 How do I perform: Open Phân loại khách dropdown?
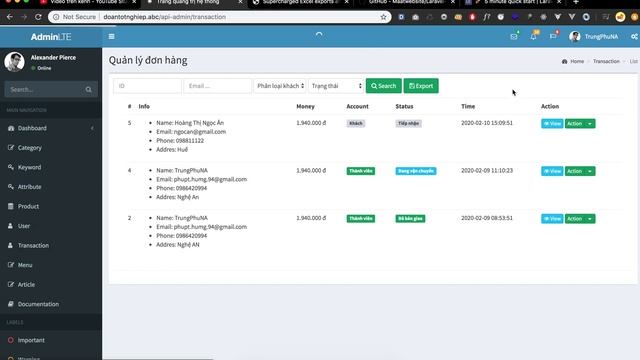[x=280, y=86]
